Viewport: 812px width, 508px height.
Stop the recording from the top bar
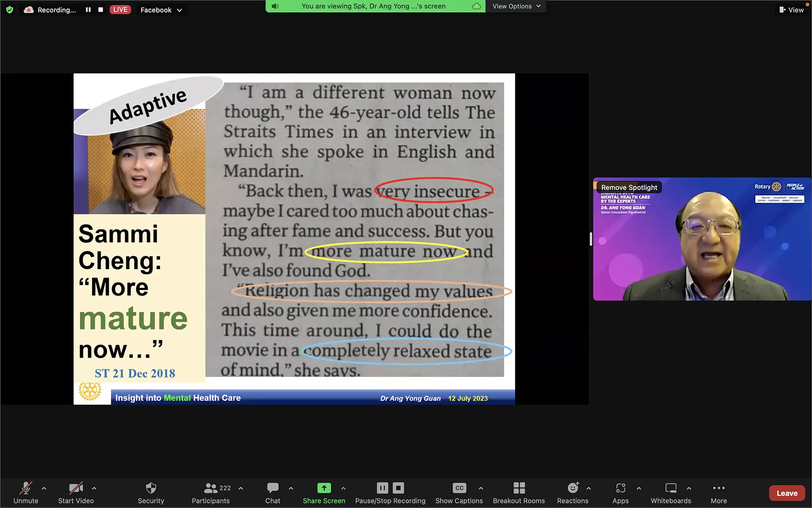coord(101,9)
